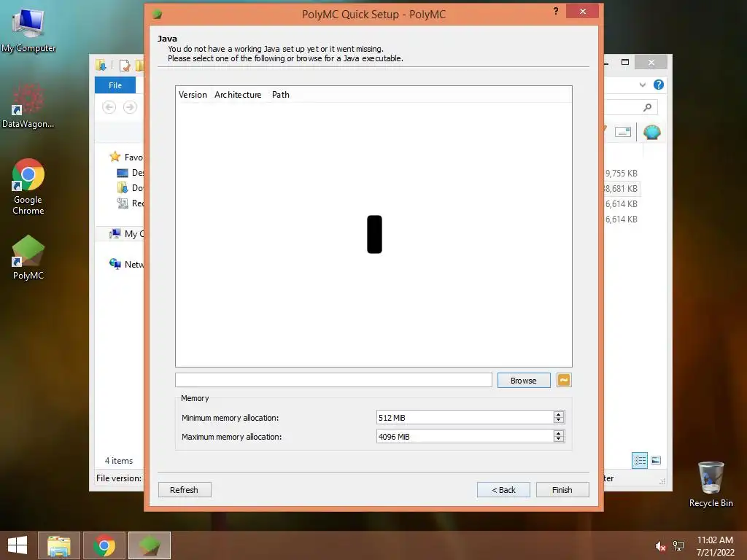The height and width of the screenshot is (560, 747).
Task: Click shell icon in Explorer toolbar
Action: coord(652,133)
